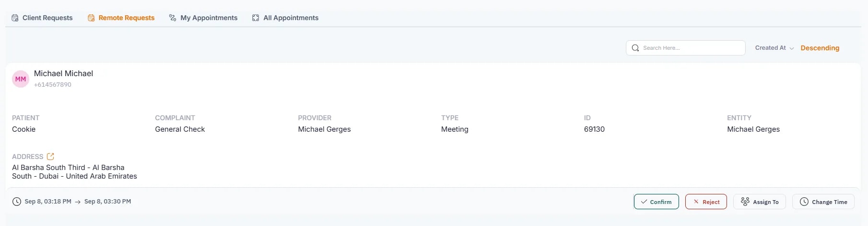
Task: Go to All Appointments tab
Action: pyautogui.click(x=285, y=18)
